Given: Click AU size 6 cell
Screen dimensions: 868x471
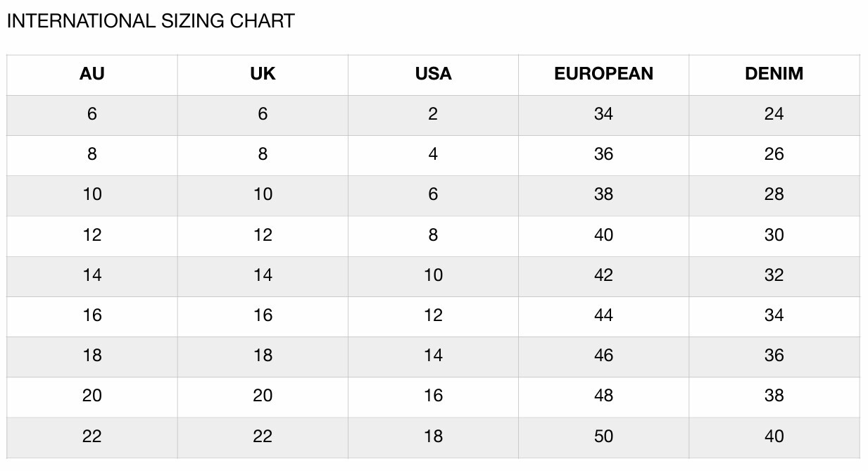Looking at the screenshot, I should tap(92, 114).
